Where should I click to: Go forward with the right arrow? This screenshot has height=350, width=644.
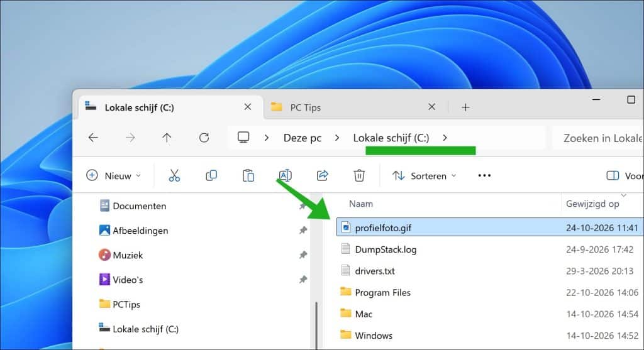click(130, 138)
